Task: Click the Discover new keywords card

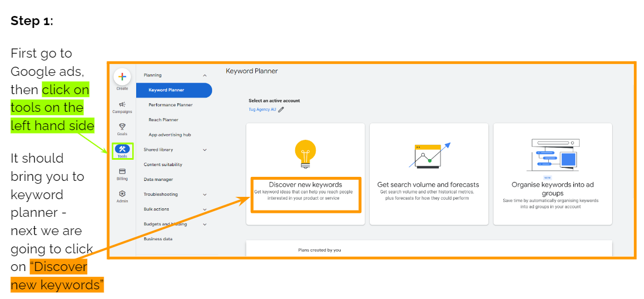Action: tap(305, 185)
